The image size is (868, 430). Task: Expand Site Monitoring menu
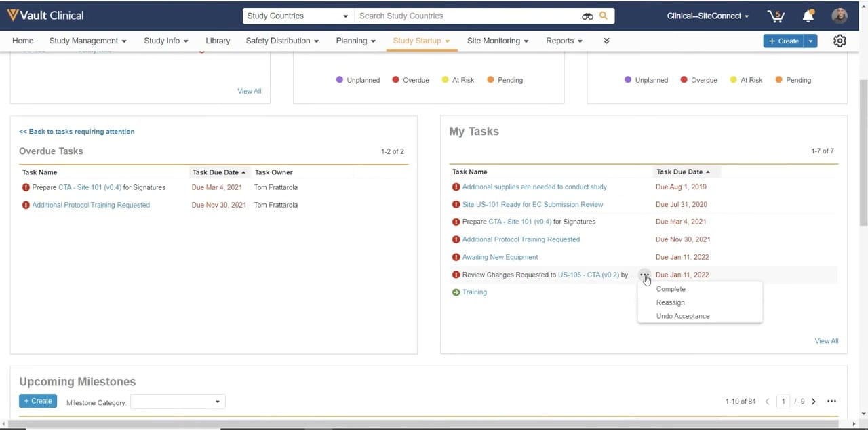(x=498, y=41)
